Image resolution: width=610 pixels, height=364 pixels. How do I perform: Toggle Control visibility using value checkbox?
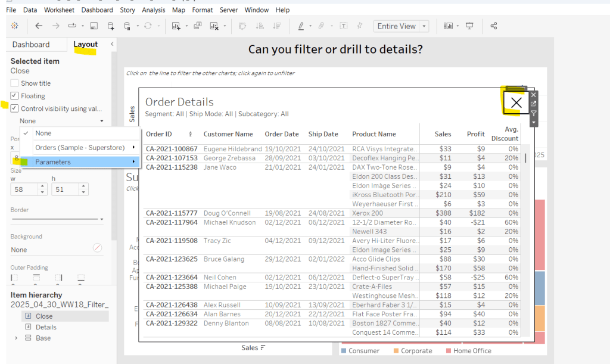14,108
